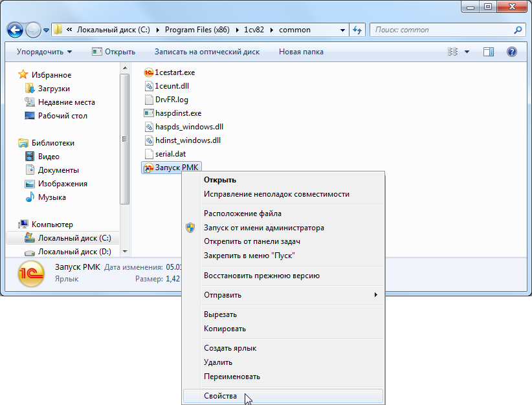Image resolution: width=532 pixels, height=405 pixels.
Task: Click the Back navigation arrow
Action: (x=16, y=30)
